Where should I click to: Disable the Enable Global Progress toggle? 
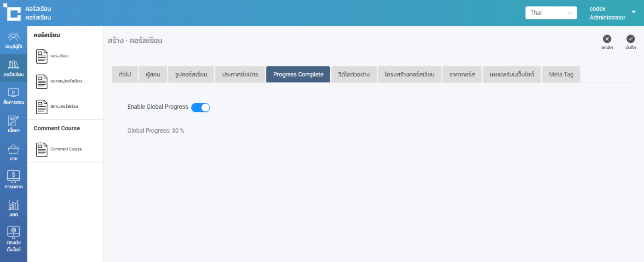201,107
